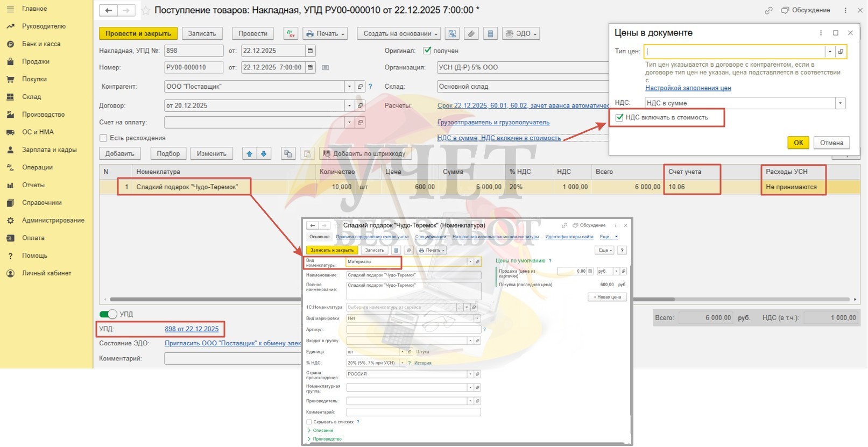The image size is (868, 447).
Task: Click 'Провести и закрыть' button
Action: tap(138, 33)
